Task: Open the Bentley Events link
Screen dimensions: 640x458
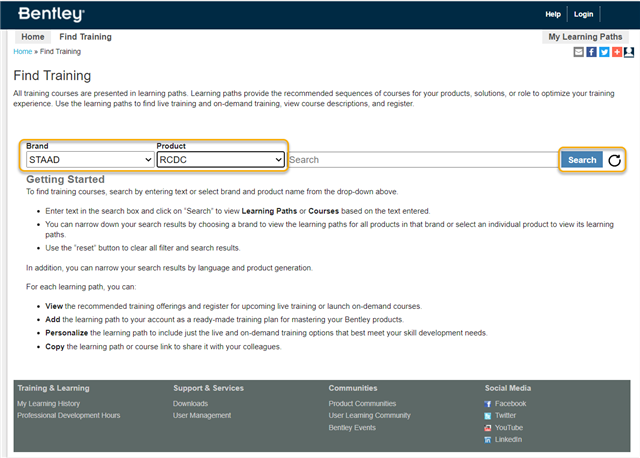Action: pyautogui.click(x=352, y=427)
